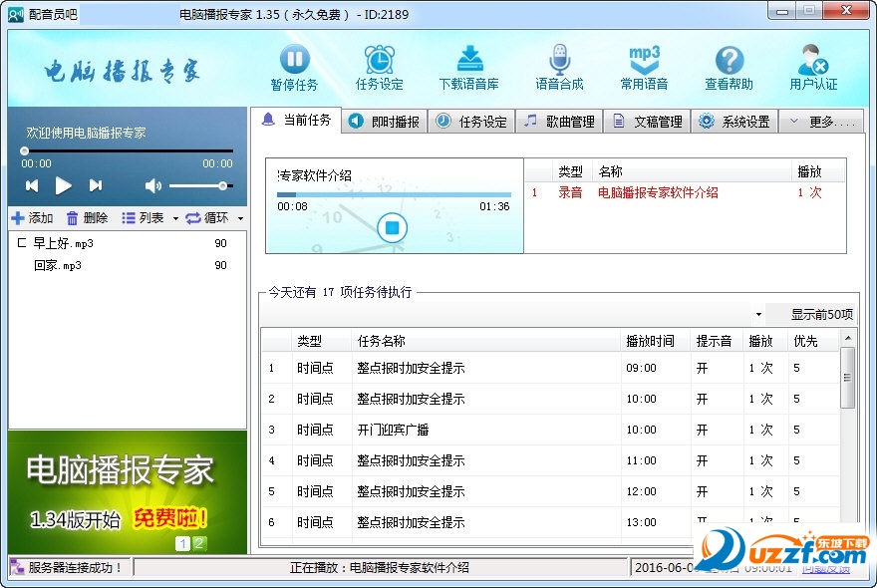Adjust the volume slider
Viewport: 877px width, 588px height.
(221, 184)
